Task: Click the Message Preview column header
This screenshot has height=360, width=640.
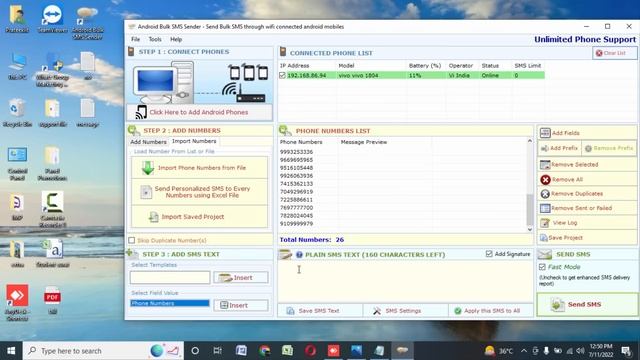Action: [x=364, y=142]
